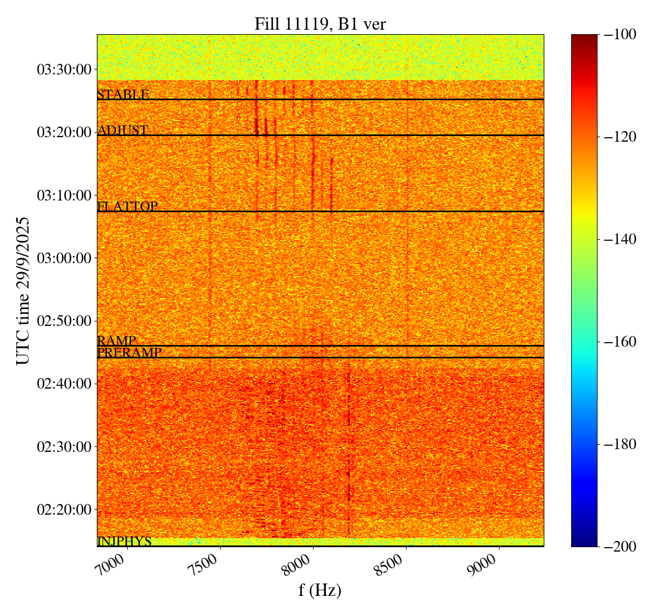Select the PRERAMP phase marker label
The image size is (672, 616).
pos(129,353)
